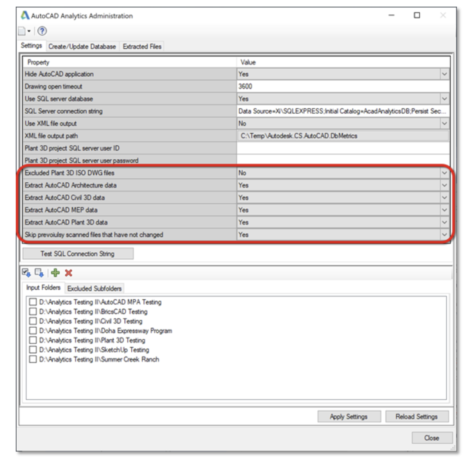The image size is (476, 465).
Task: Expand the Skip previously scanned files dropdown
Action: click(x=445, y=235)
